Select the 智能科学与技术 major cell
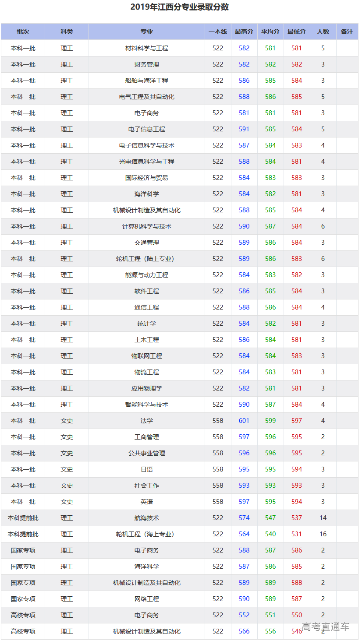362x644 pixels. (x=146, y=405)
